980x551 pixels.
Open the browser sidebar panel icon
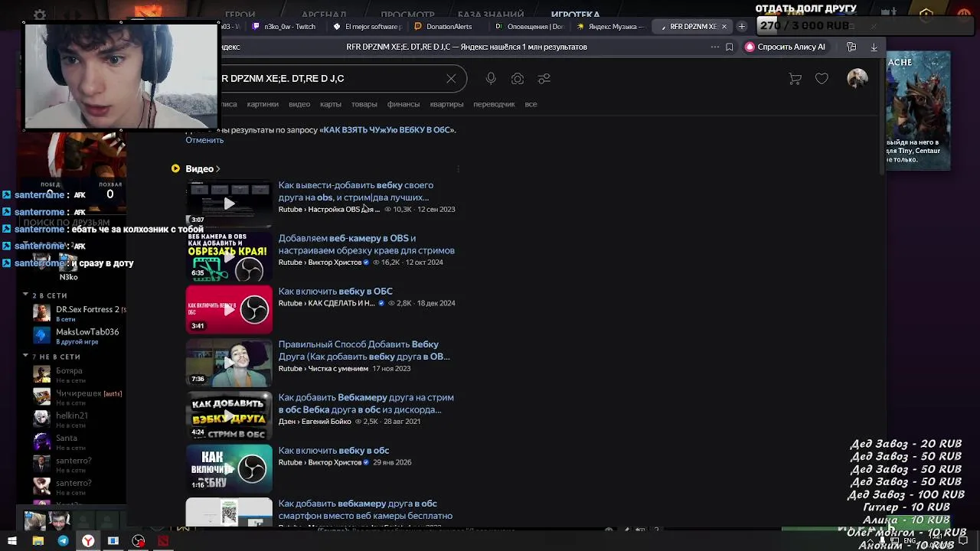[851, 47]
